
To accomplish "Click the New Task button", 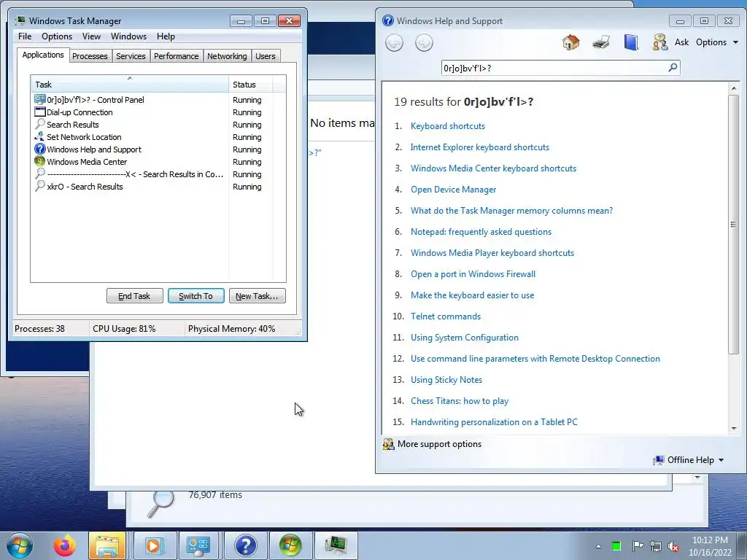I will [x=257, y=296].
